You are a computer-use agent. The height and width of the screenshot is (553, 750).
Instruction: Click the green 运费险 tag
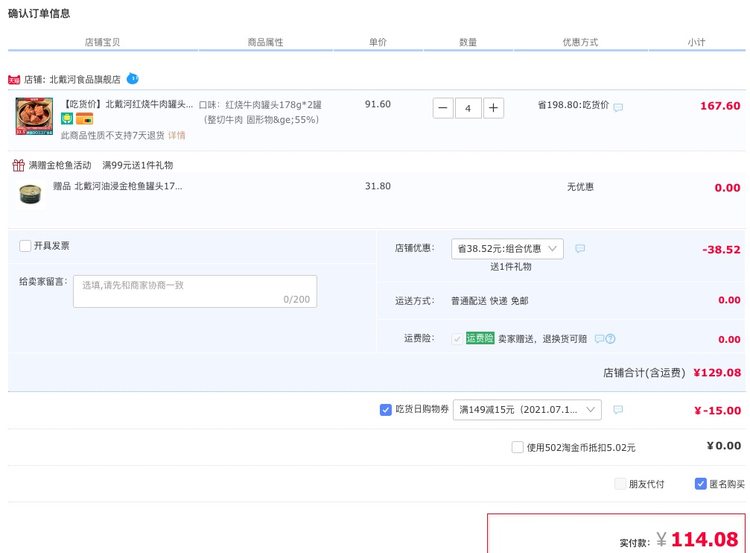coord(480,338)
